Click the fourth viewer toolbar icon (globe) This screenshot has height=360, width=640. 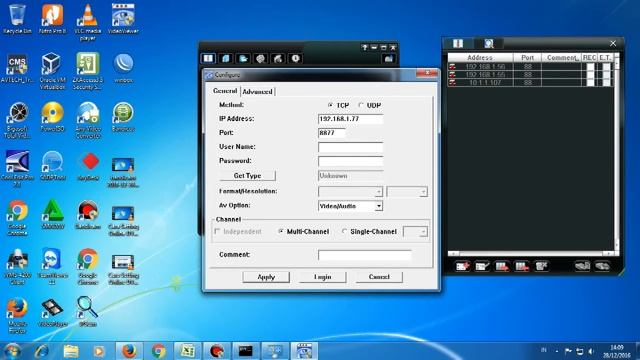click(260, 58)
